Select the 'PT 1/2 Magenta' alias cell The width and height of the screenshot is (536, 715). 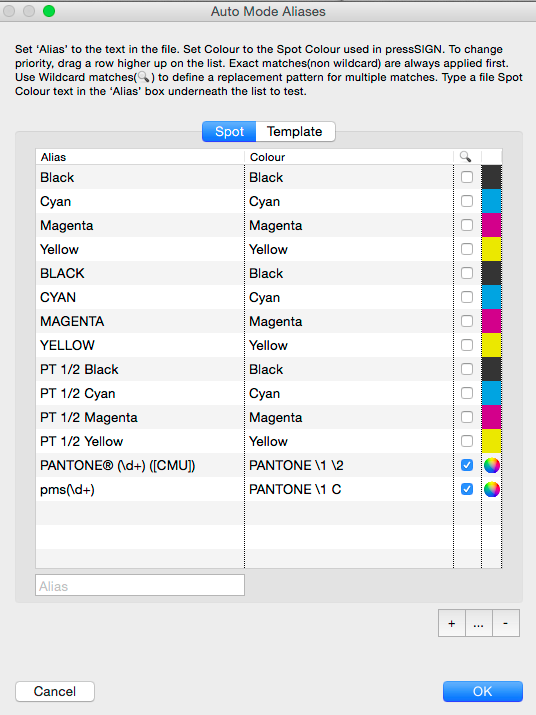click(x=140, y=417)
